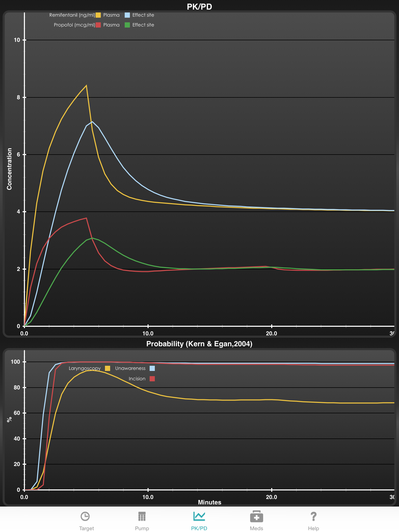Click the Laryngoscopy probability curve peak
Viewport: 399px width, 532px height.
(92, 370)
